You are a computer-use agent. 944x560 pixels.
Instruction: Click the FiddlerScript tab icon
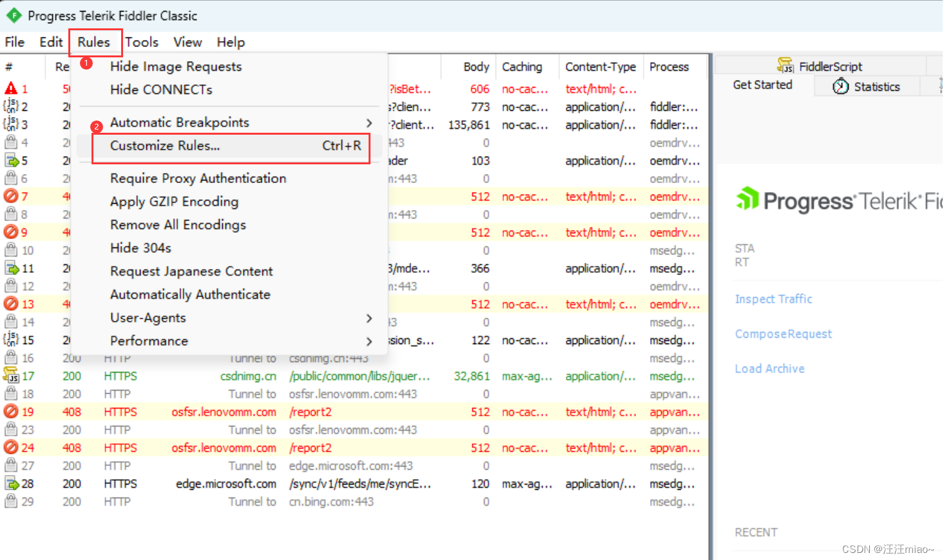pyautogui.click(x=785, y=65)
